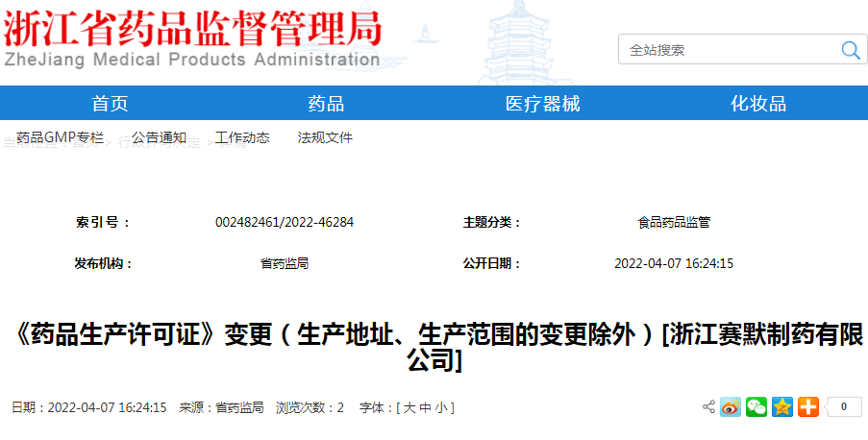Open the 药品 navigation menu
Screen dimensions: 868x440
[326, 104]
